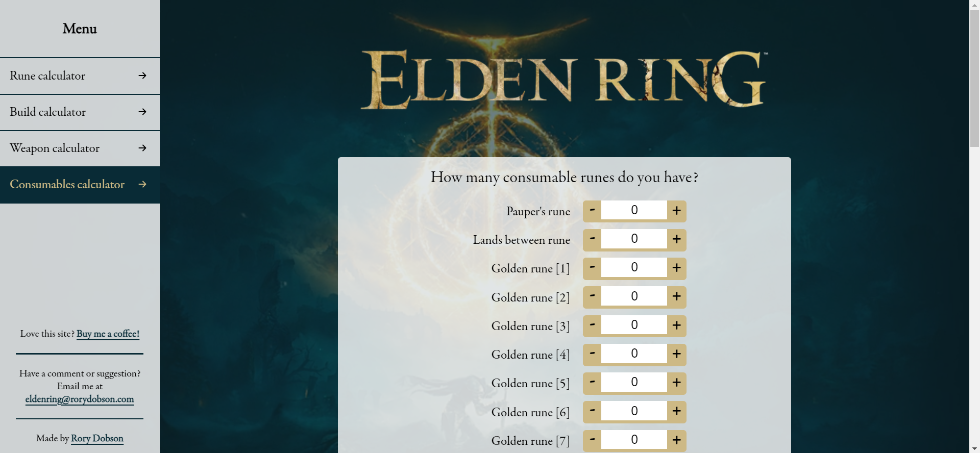Click the page's vertical scrollbar
980x453 pixels.
(974, 77)
